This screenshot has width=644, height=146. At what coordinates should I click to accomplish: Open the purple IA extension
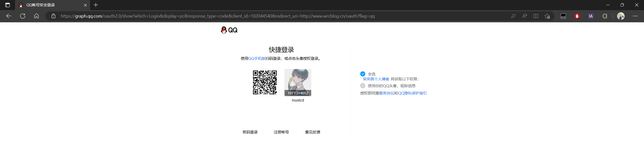click(591, 16)
